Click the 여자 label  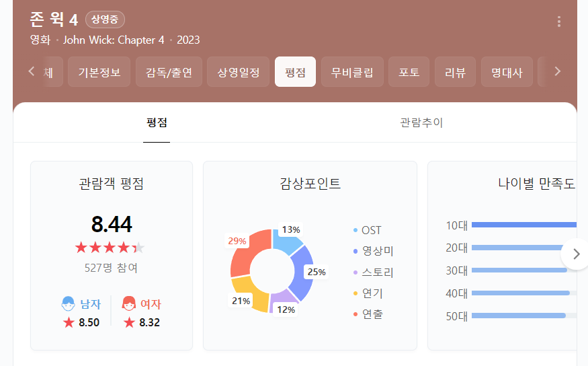point(151,303)
